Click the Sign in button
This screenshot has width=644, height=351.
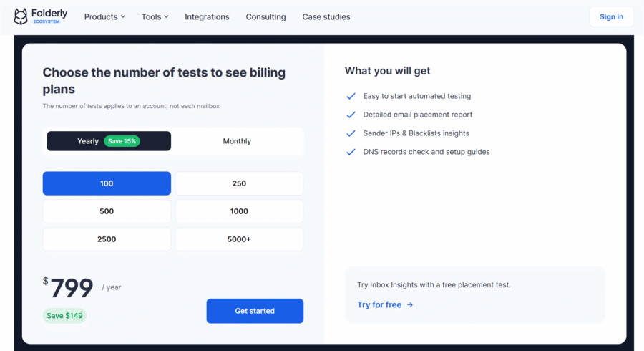tap(611, 16)
